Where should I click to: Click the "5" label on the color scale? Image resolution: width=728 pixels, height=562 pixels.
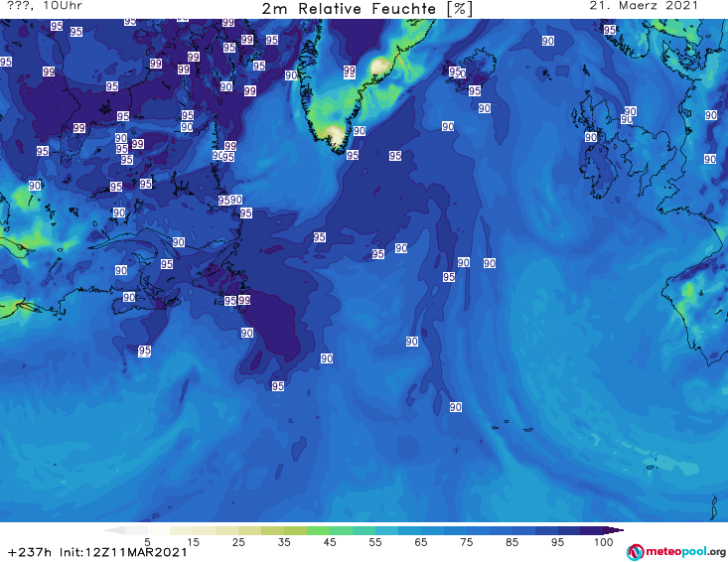click(x=147, y=541)
